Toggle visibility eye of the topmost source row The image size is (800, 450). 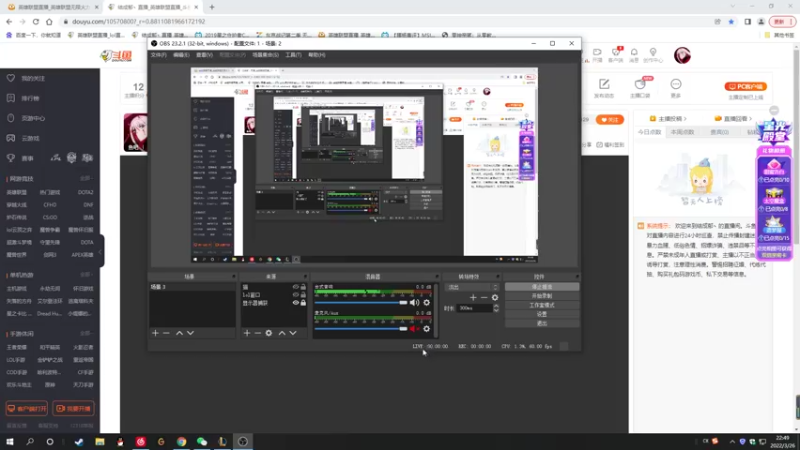(295, 287)
